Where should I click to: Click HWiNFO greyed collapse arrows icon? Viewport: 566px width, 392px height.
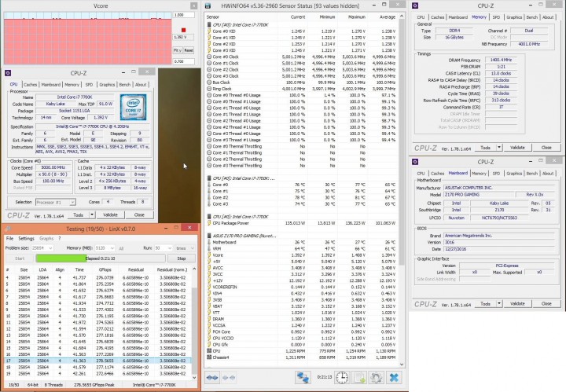[229, 378]
